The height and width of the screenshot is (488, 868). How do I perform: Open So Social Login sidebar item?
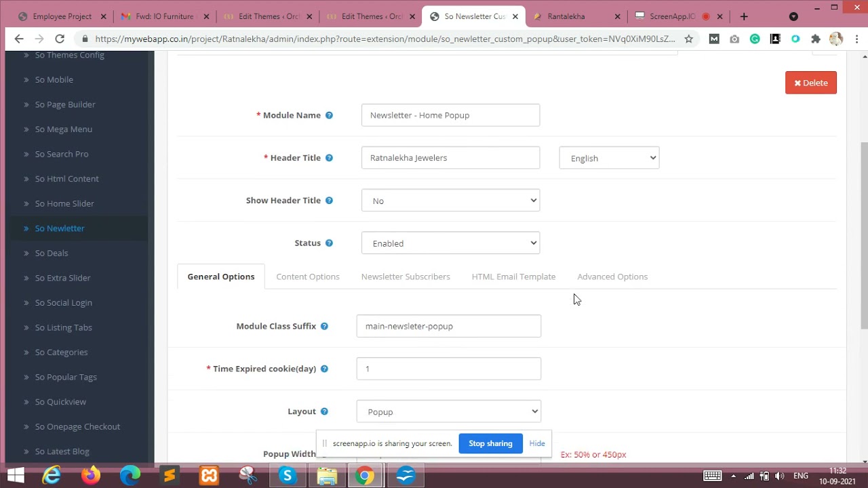[x=64, y=303]
